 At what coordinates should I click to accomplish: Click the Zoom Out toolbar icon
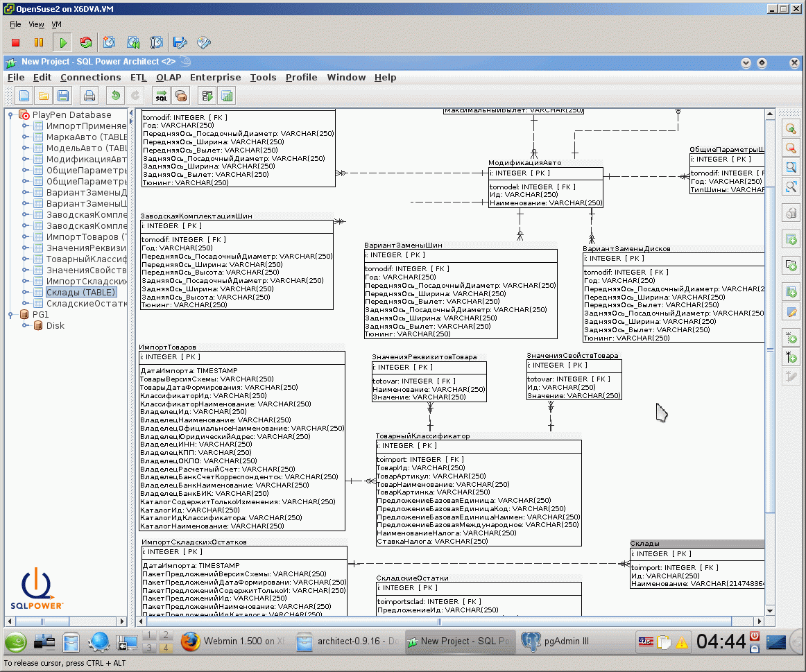[791, 148]
